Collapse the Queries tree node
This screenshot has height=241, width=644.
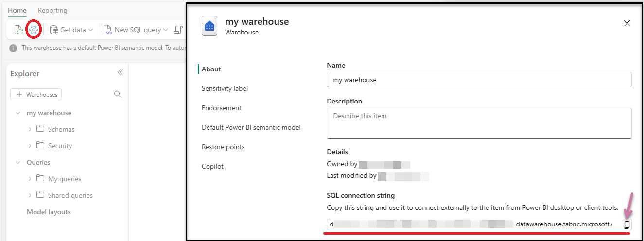[18, 162]
